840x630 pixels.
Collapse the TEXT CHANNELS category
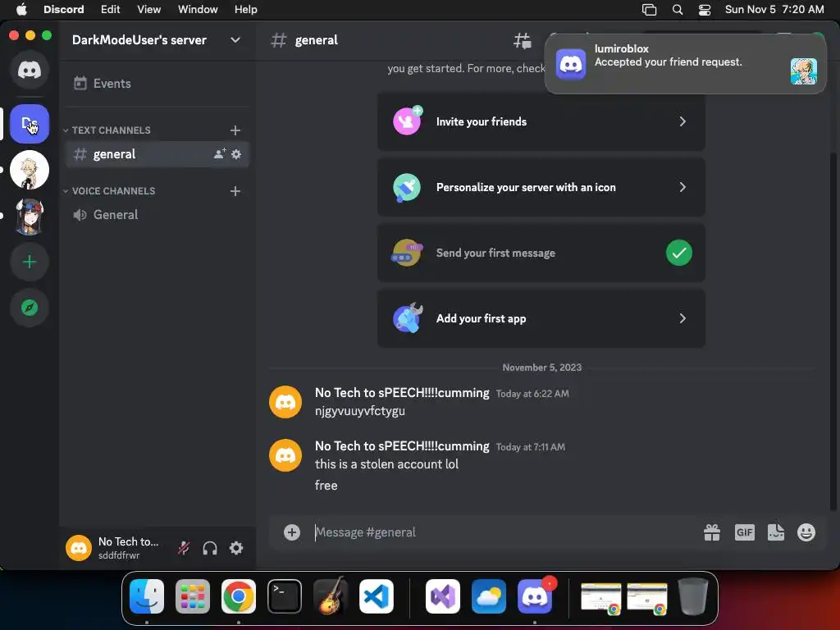(x=107, y=130)
